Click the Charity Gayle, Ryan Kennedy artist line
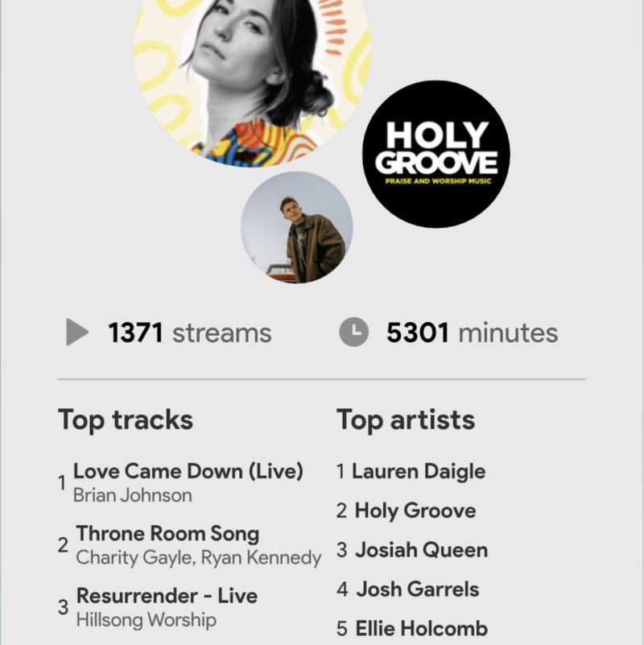The image size is (644, 645). (198, 557)
